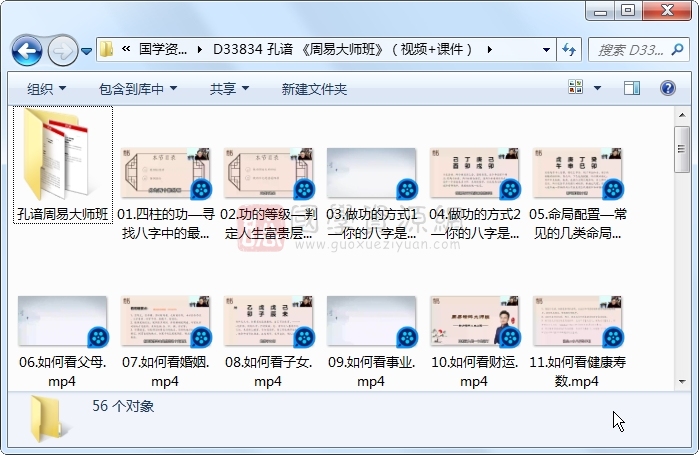
Task: Select 09.如何看事业.mp4 thumbnail
Action: coord(371,321)
